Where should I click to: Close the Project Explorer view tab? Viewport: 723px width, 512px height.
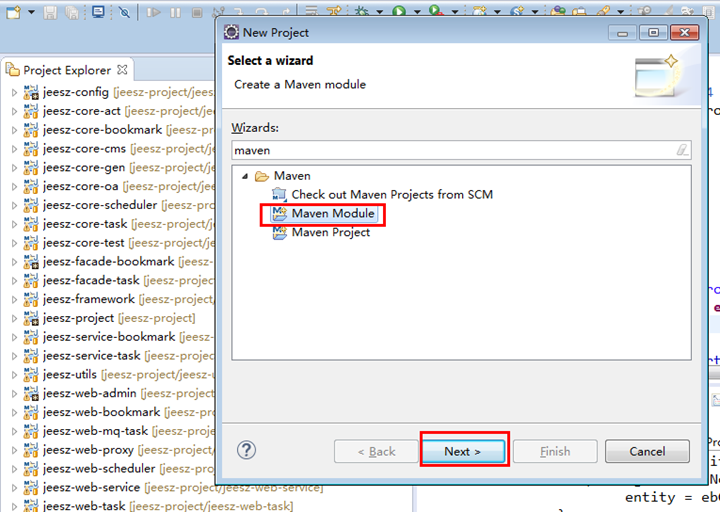[x=122, y=70]
